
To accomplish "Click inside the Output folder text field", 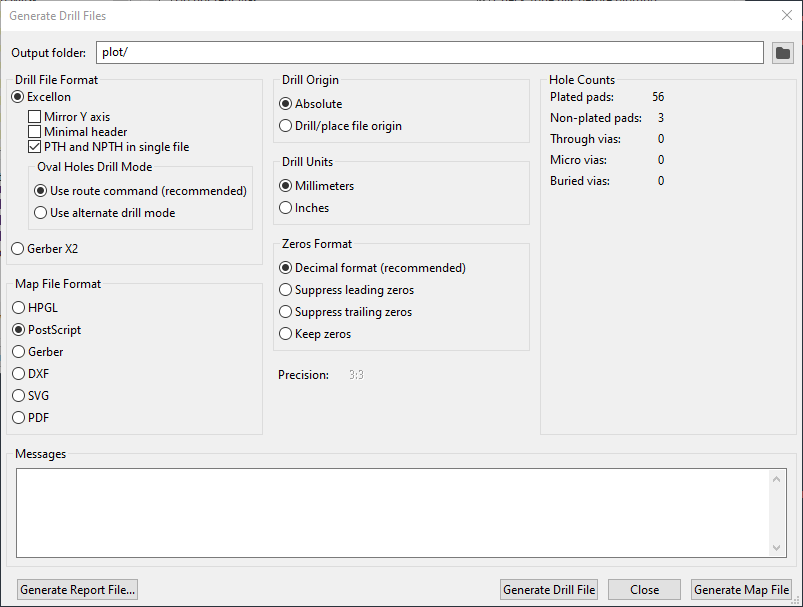I will pyautogui.click(x=430, y=53).
